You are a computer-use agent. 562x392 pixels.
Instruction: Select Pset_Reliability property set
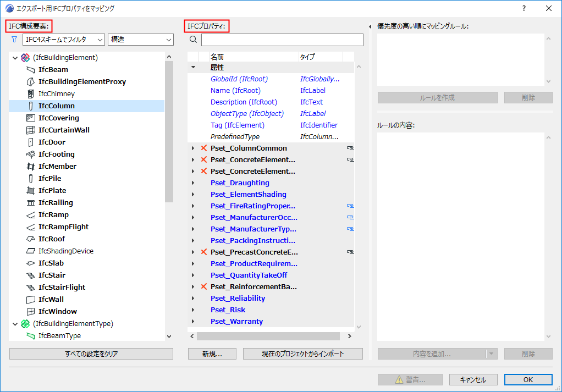click(x=238, y=298)
